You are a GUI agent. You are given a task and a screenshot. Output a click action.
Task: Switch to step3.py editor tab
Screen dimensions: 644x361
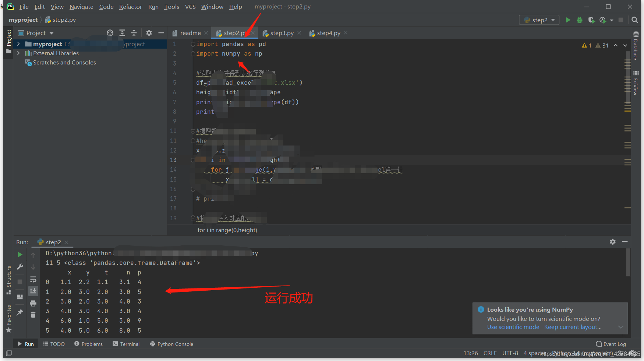point(282,33)
